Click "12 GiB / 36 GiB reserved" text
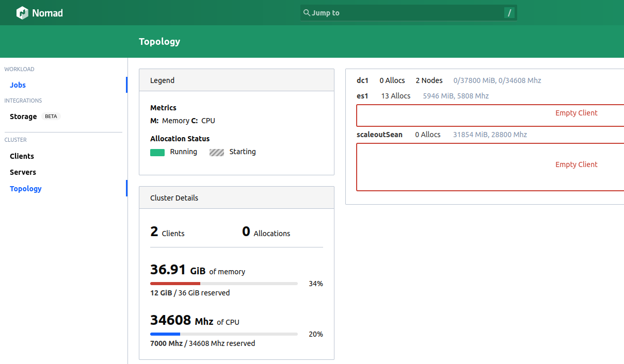Screen dimensions: 624x364 pyautogui.click(x=190, y=293)
